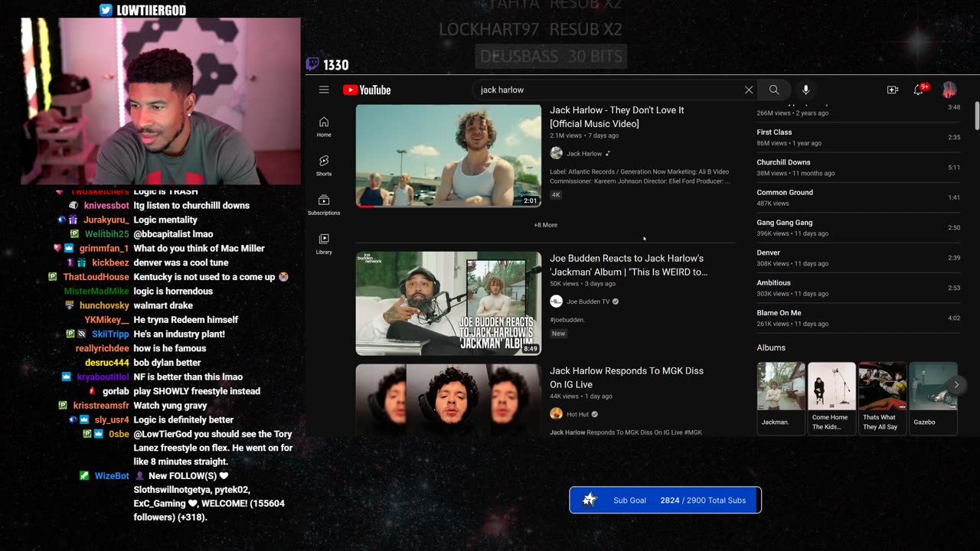Screen dimensions: 980x551
Task: Play the MGK Diss response thumbnail
Action: pos(449,399)
